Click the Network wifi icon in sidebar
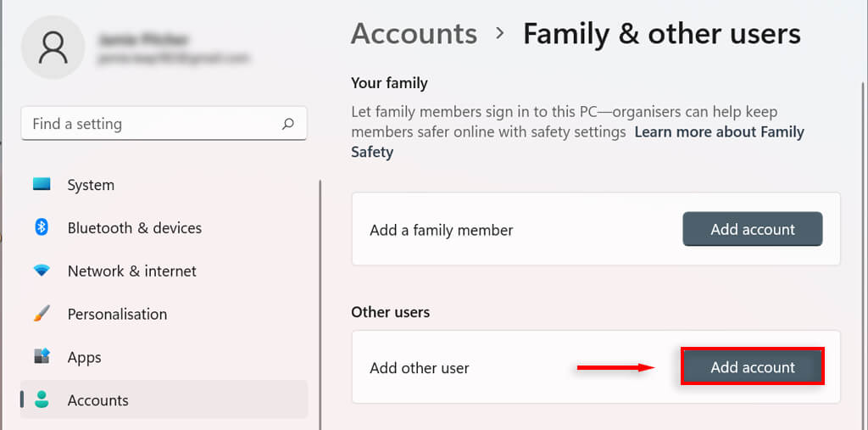The image size is (868, 430). (x=42, y=271)
